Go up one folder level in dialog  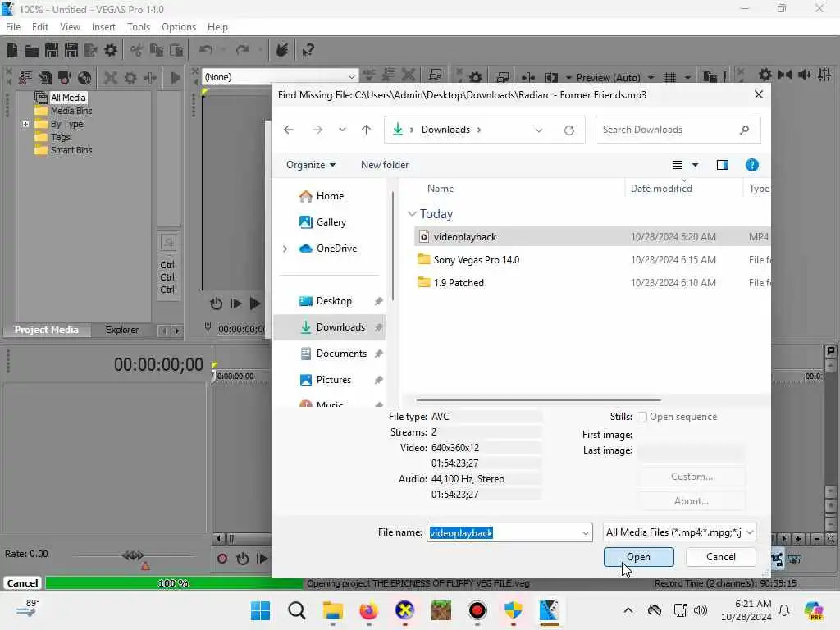pyautogui.click(x=366, y=130)
